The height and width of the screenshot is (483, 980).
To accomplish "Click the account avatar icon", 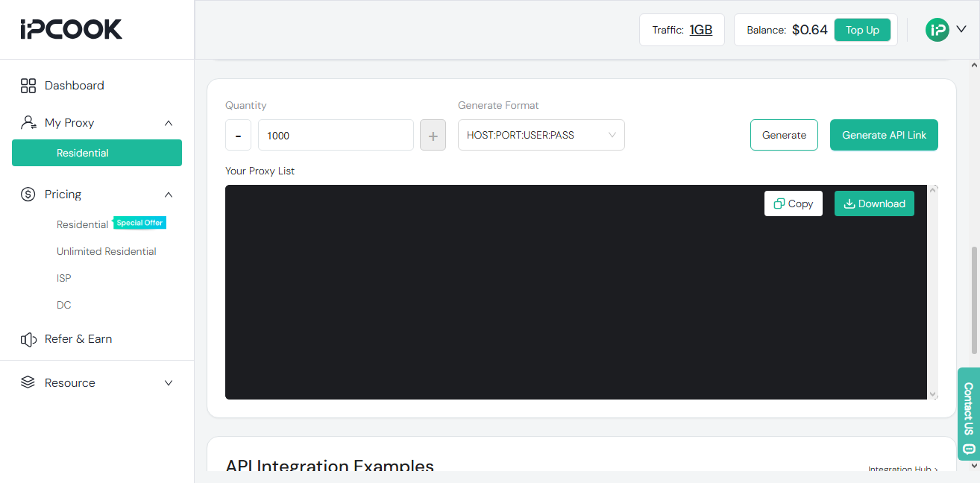I will tap(937, 30).
